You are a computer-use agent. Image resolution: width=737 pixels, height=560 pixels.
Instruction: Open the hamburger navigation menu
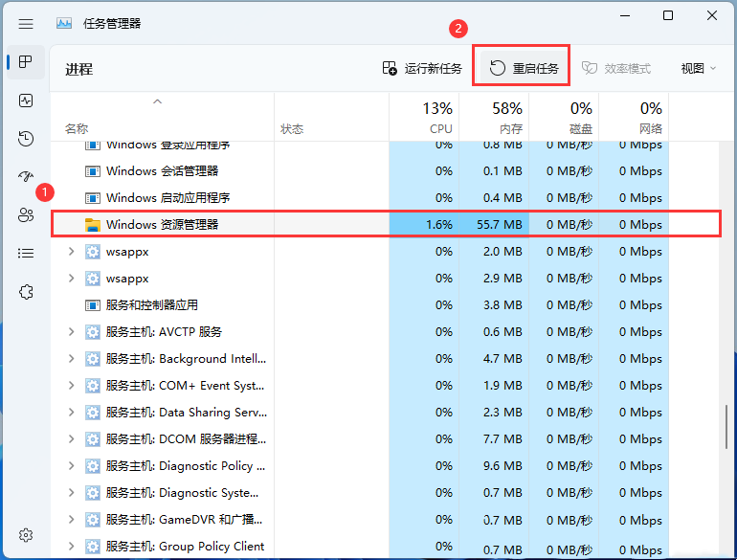click(26, 24)
